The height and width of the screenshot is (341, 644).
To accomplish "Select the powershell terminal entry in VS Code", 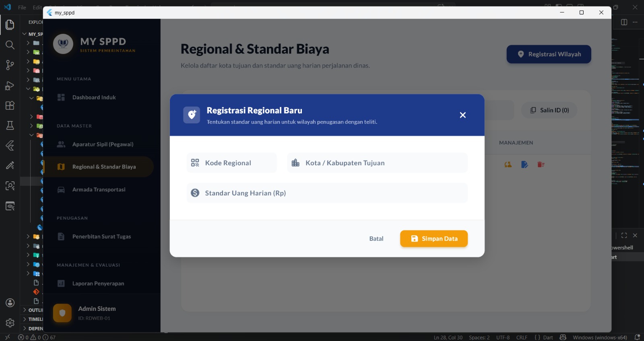I will tap(628, 248).
